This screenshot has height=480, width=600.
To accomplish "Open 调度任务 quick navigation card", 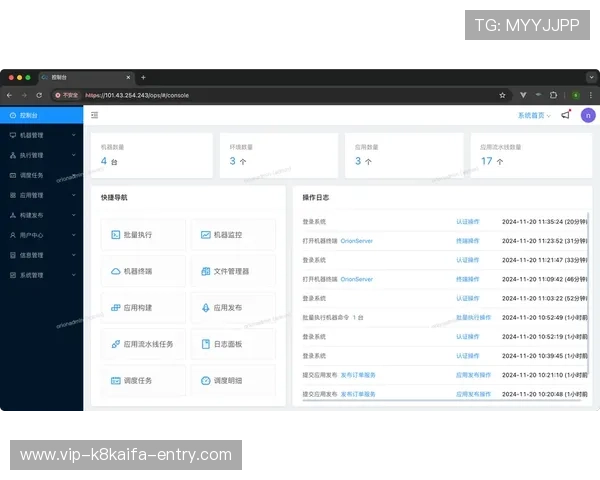I will point(143,380).
